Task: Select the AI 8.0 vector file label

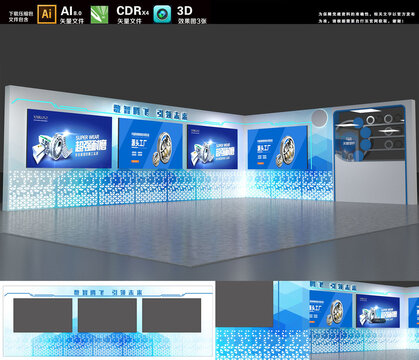Action: (x=72, y=15)
